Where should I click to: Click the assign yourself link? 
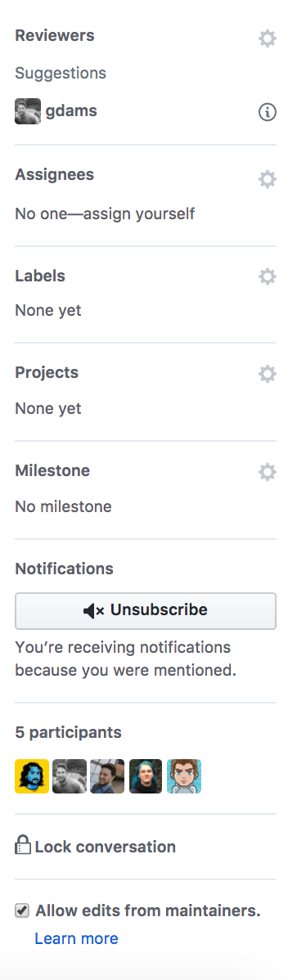(x=139, y=214)
